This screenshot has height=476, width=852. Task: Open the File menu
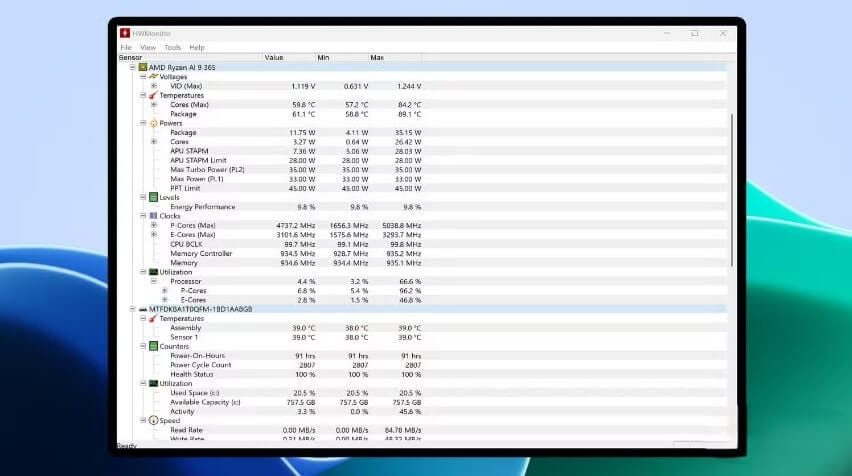point(126,47)
